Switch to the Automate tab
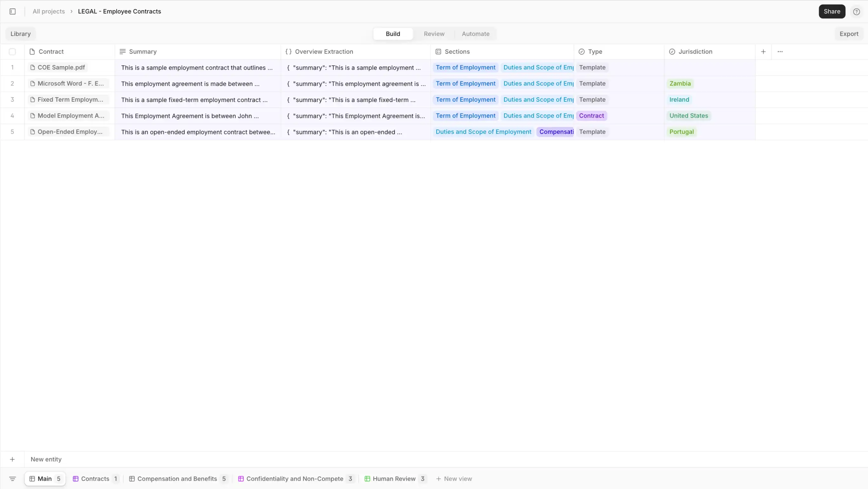Screen dimensions: 868x489 tap(475, 33)
